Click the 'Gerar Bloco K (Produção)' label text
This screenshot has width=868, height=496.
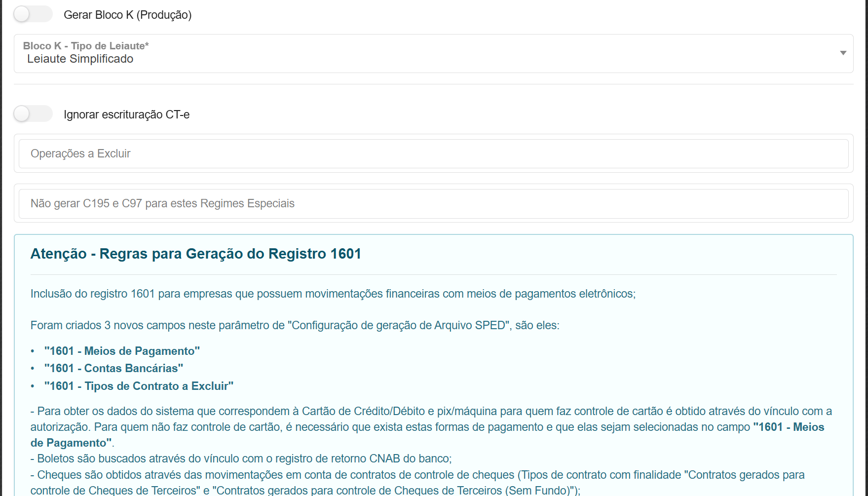pyautogui.click(x=127, y=15)
